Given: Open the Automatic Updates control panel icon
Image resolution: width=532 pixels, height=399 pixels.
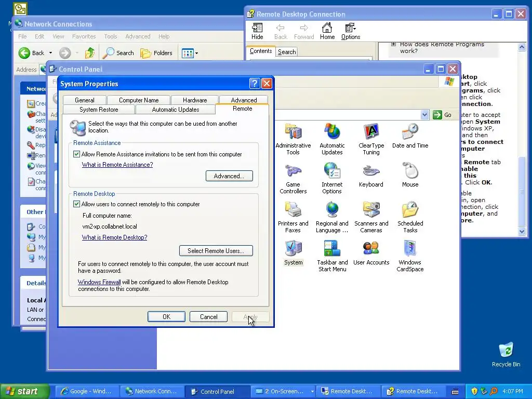Looking at the screenshot, I should (332, 139).
